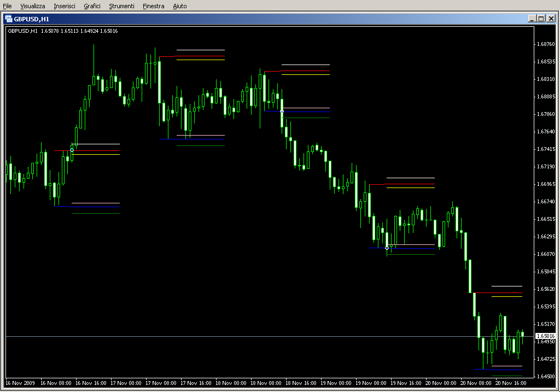Viewport: 560px width, 392px height.
Task: Click price scale value 1.65395
Action: coord(546,307)
